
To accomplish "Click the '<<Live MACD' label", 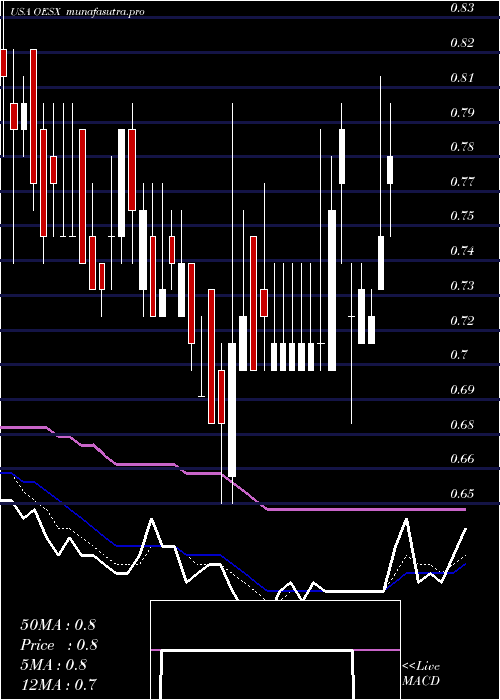I will (421, 673).
